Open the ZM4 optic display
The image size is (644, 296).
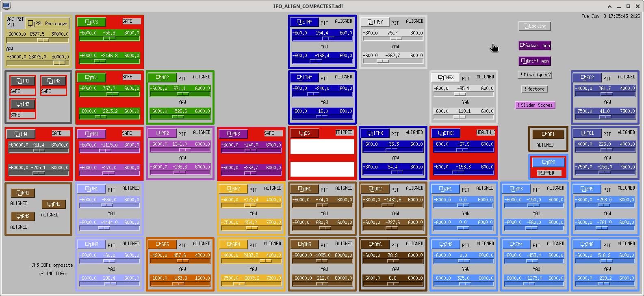[516, 244]
